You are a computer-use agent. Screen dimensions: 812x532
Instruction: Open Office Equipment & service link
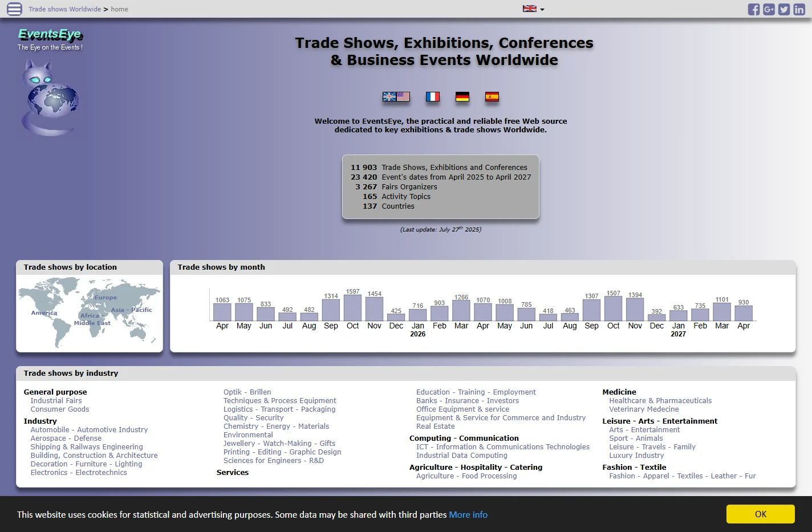pos(462,409)
